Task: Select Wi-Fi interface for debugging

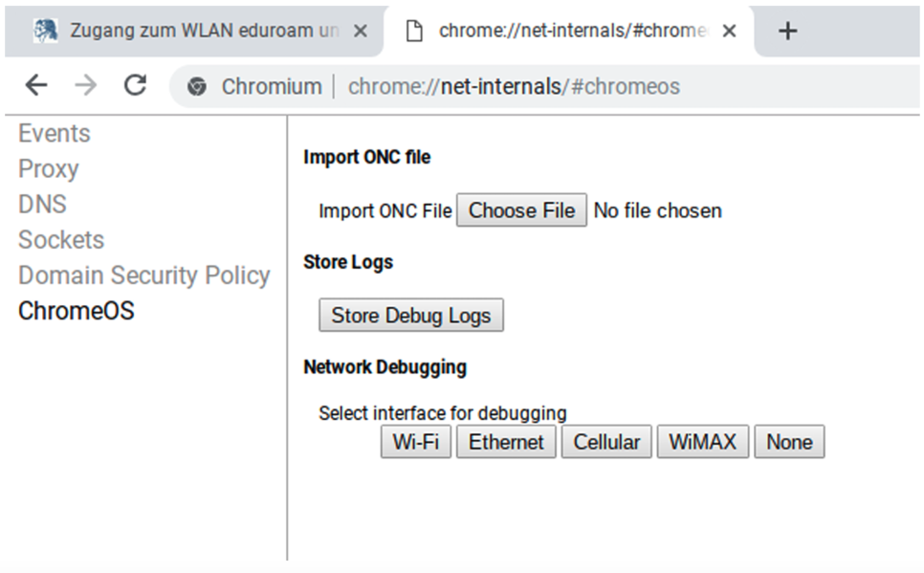Action: (x=416, y=442)
